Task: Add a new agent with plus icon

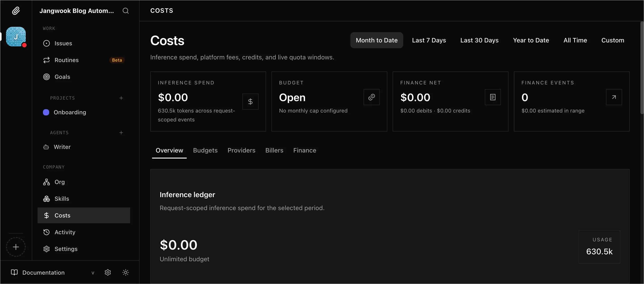Action: pyautogui.click(x=121, y=133)
